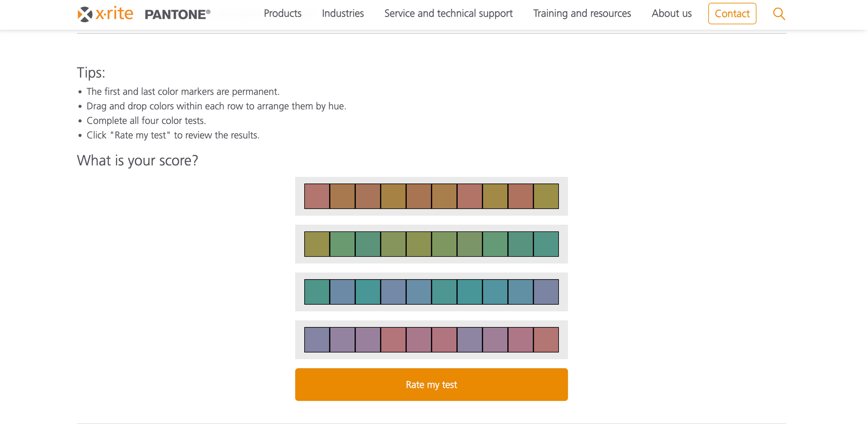
Task: Click the X-Rite logo icon
Action: (x=85, y=14)
